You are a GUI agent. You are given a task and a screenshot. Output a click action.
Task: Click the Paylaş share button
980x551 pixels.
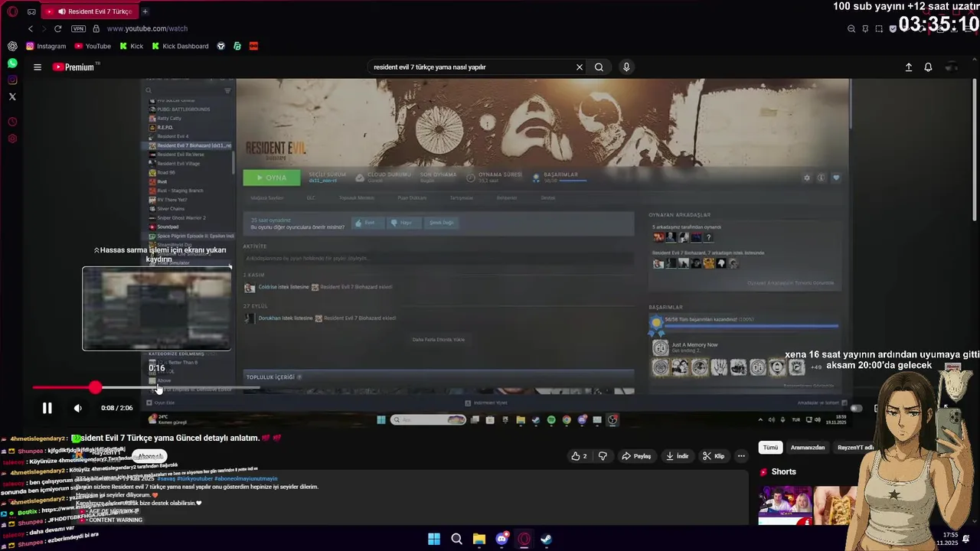pyautogui.click(x=636, y=456)
